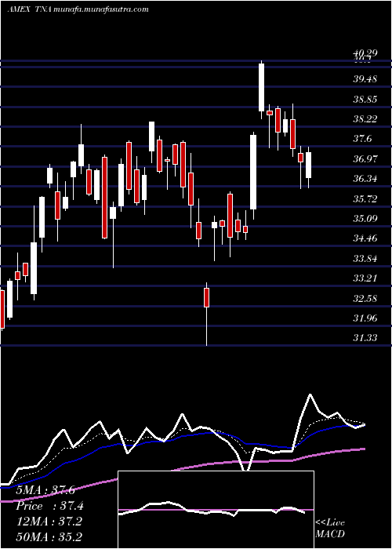Viewport: 392px width, 549px height.
Task: Select the 32.58 price label
Action: coord(365,299)
